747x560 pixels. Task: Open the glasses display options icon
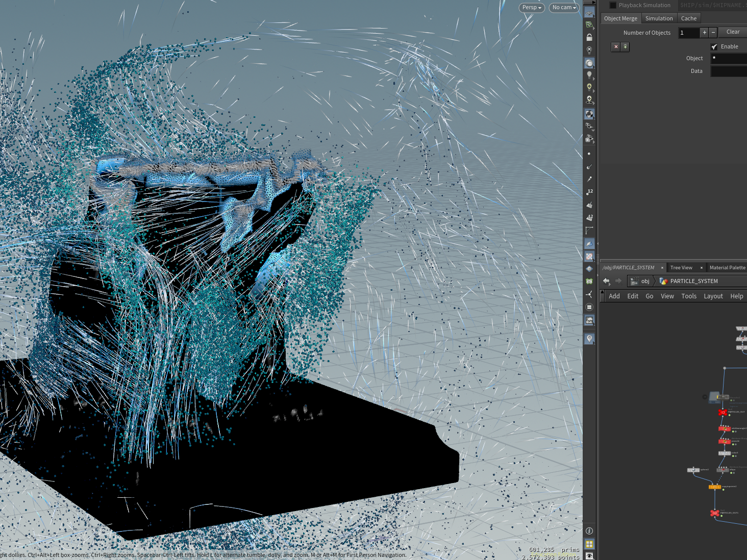pos(589,126)
